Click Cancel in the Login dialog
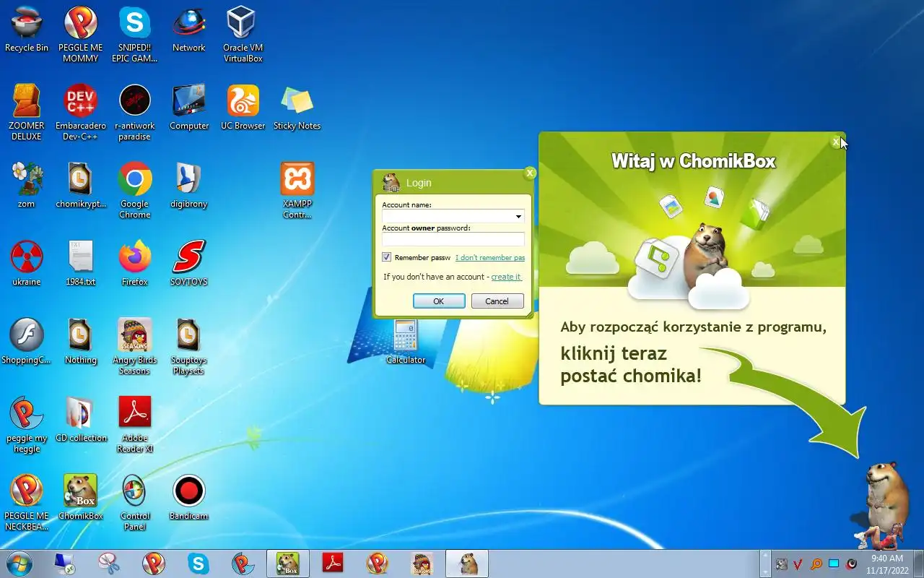 pyautogui.click(x=497, y=301)
